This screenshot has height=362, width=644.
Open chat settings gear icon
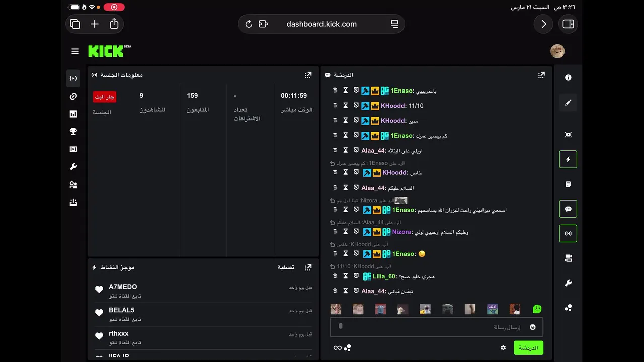click(x=503, y=348)
